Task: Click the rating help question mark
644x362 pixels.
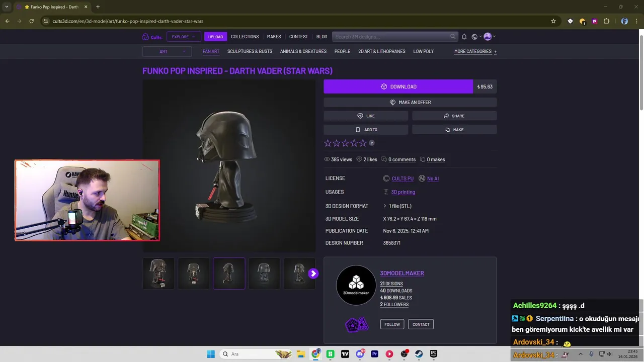Action: coord(372,143)
